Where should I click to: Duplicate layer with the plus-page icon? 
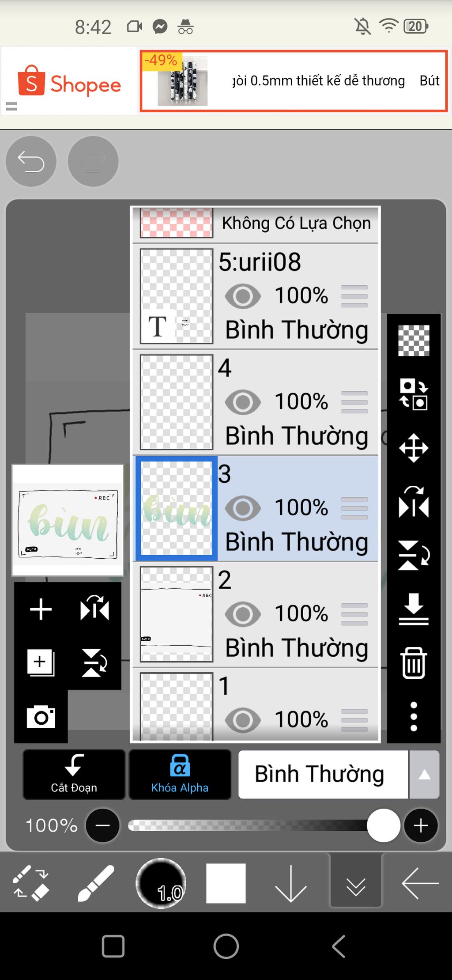(41, 662)
